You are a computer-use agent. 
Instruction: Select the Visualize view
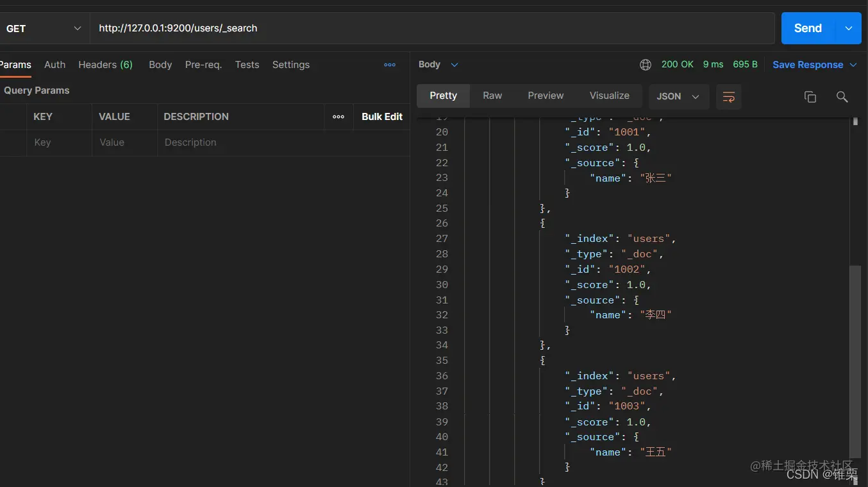[x=609, y=96]
